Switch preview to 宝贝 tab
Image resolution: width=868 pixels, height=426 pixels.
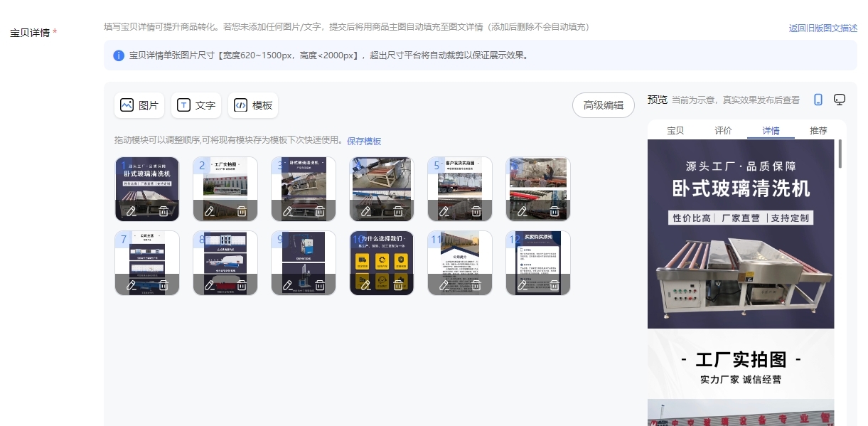pyautogui.click(x=675, y=130)
